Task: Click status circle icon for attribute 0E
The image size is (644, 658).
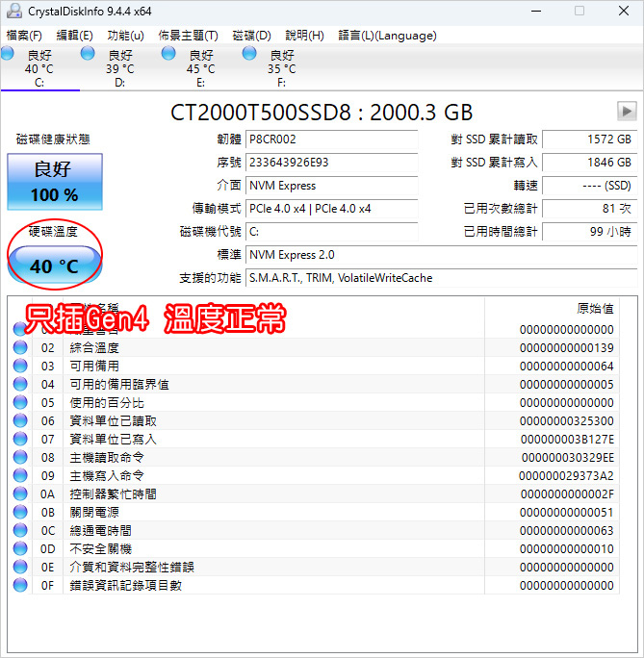Action: tap(20, 567)
